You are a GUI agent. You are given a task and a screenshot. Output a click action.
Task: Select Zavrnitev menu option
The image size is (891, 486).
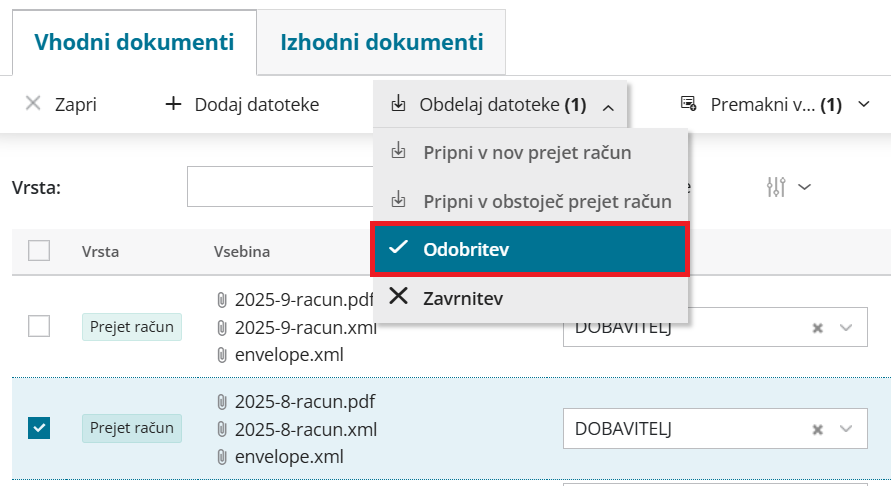click(462, 297)
